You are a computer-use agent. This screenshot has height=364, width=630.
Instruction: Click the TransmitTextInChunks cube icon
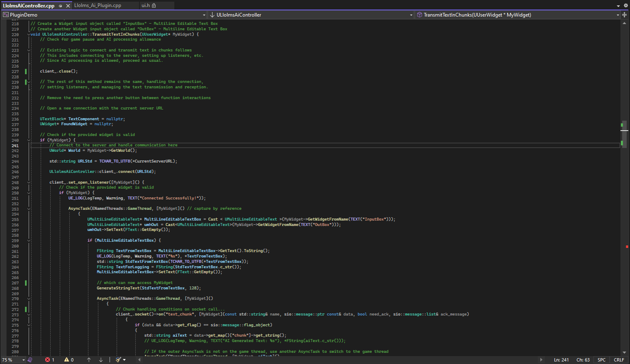click(420, 15)
